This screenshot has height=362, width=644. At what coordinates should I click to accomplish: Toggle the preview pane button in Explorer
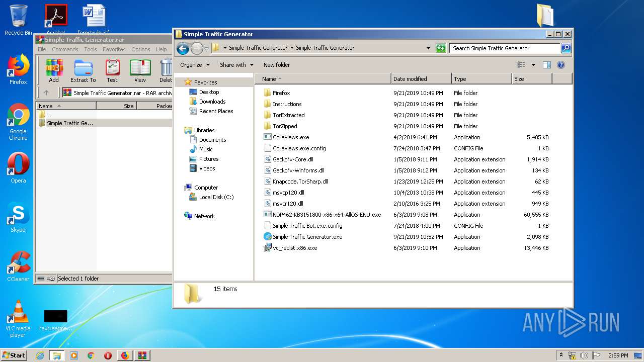pyautogui.click(x=547, y=65)
